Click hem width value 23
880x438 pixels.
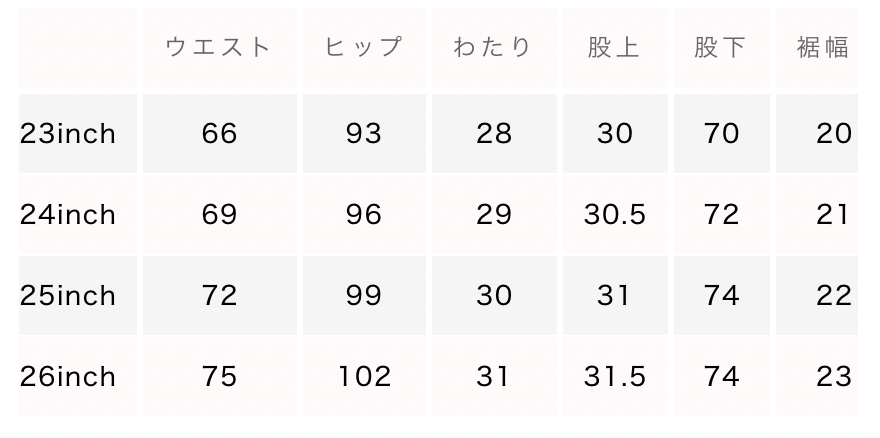tap(833, 377)
